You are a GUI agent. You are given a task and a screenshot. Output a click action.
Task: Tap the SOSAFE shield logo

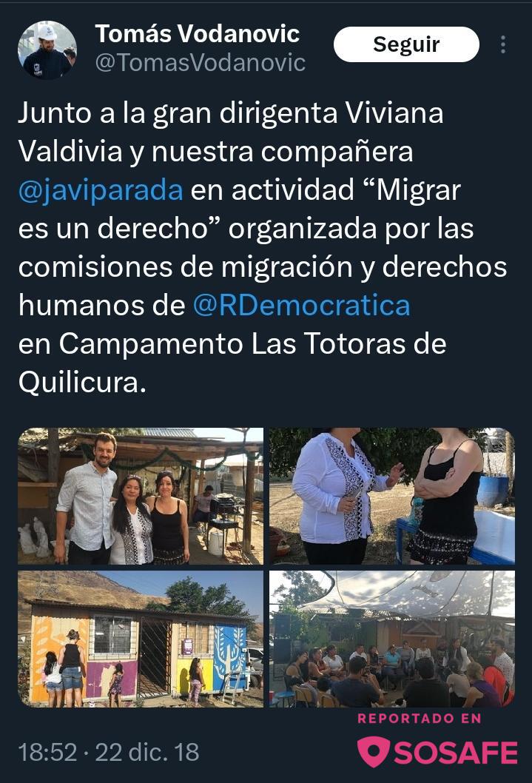(374, 751)
